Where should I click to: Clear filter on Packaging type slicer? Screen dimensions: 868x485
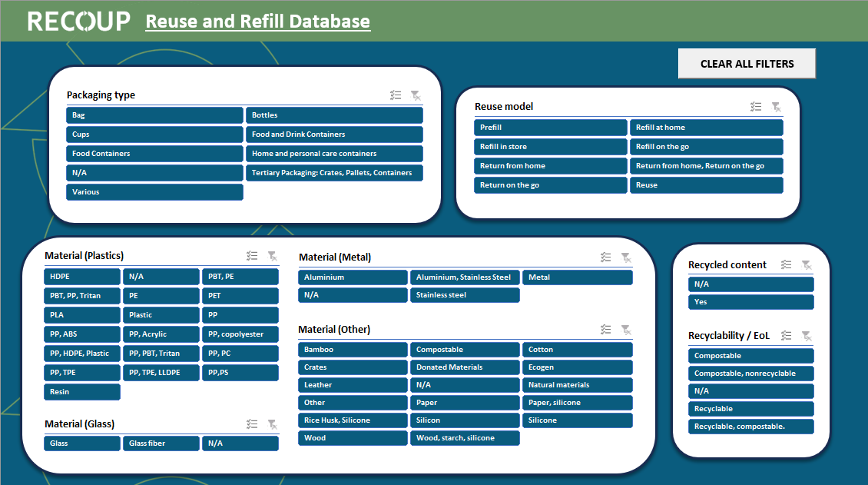[416, 95]
